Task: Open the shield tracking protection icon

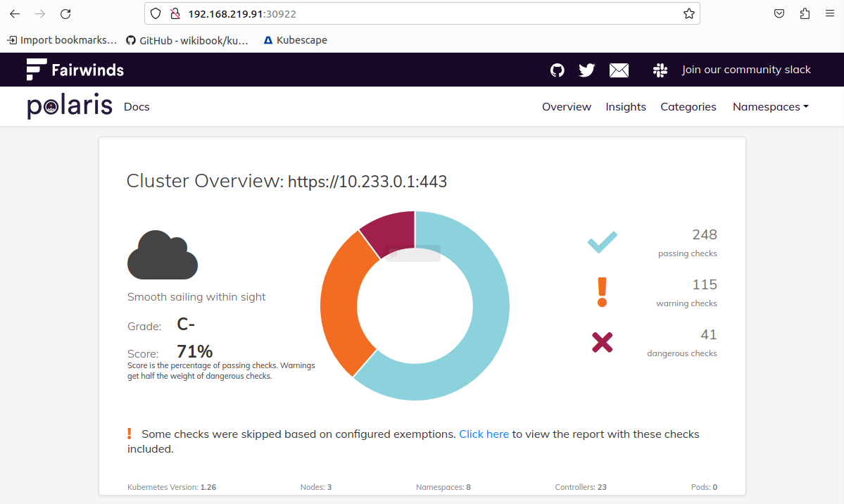Action: (x=156, y=14)
